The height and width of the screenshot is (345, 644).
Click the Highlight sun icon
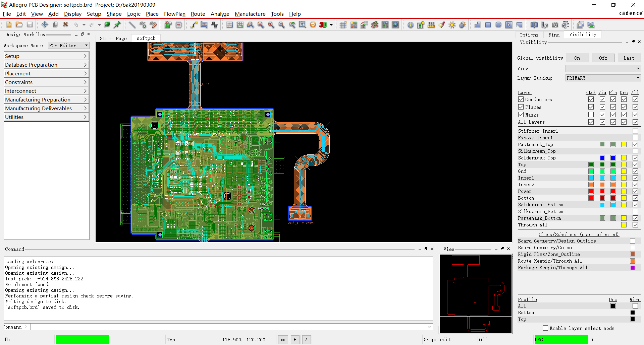click(x=452, y=24)
